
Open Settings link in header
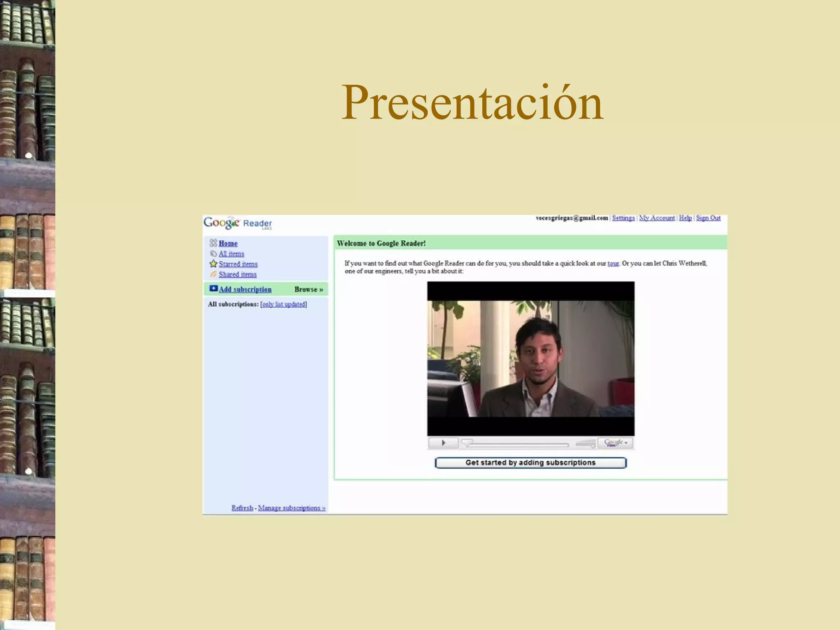coord(623,218)
